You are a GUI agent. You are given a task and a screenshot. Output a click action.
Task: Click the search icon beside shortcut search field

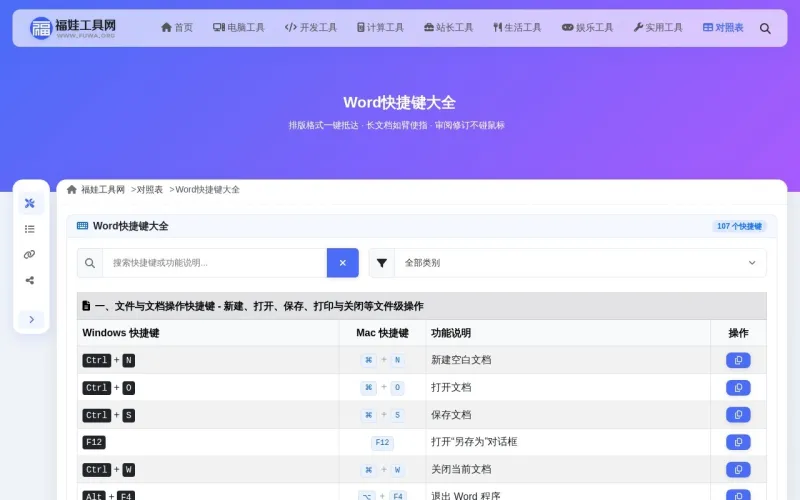coord(90,263)
